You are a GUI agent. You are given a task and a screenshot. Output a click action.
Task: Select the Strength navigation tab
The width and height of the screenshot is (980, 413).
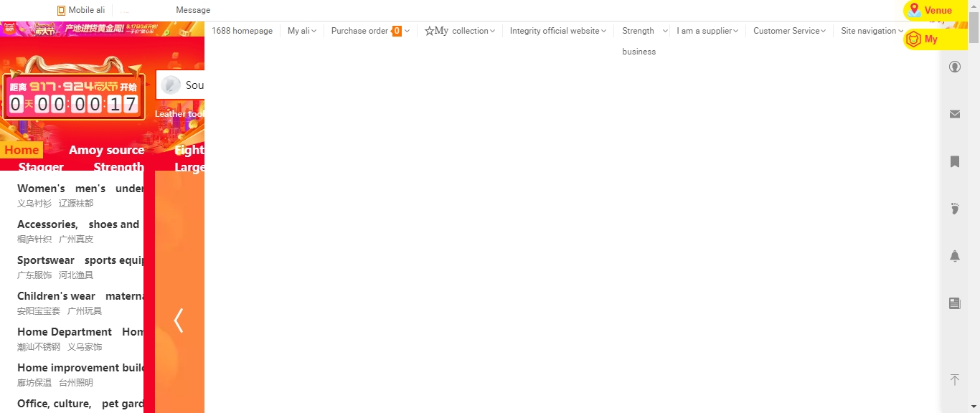tap(118, 166)
